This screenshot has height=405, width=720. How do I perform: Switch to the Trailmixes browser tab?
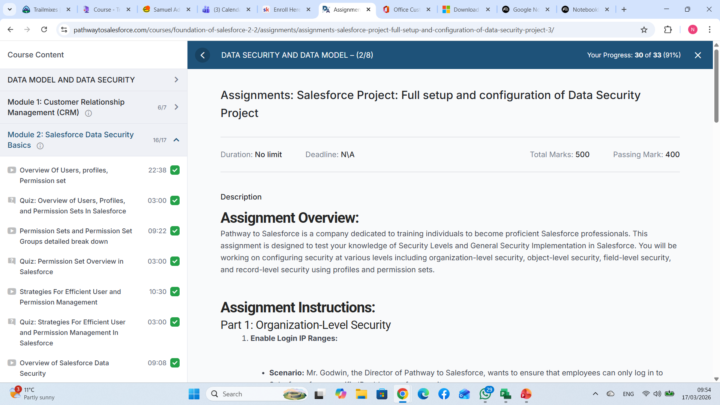coord(46,9)
